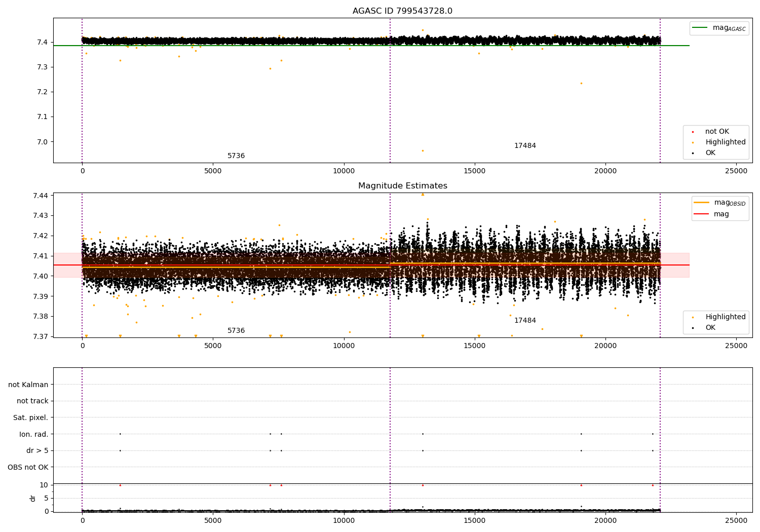Click the 7.37 tick label on middle plot
This screenshot has width=760, height=532.
point(40,337)
